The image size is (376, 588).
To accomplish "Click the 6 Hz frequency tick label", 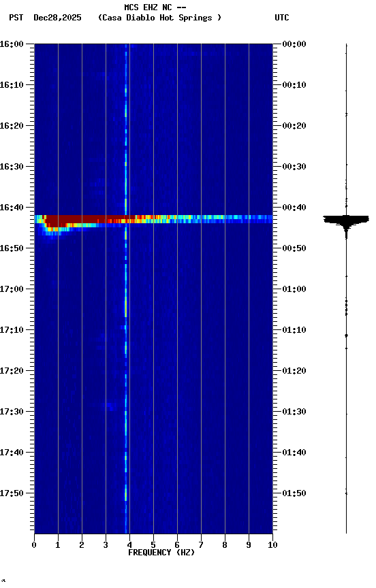I will coord(177,546).
